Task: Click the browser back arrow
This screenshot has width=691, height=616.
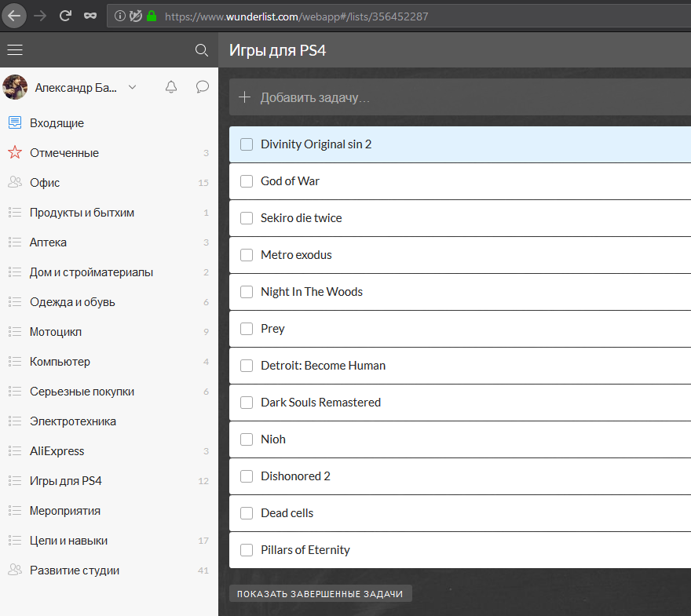Action: coord(15,16)
